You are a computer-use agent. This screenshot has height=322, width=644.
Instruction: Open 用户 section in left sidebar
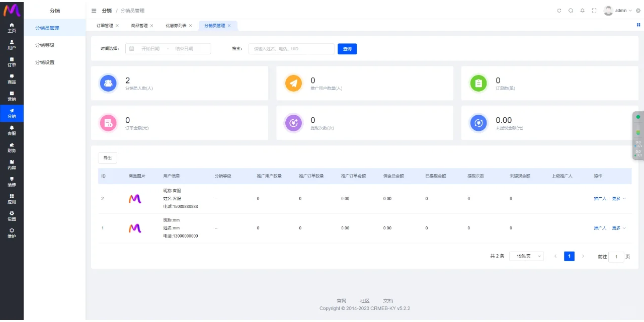pos(12,45)
